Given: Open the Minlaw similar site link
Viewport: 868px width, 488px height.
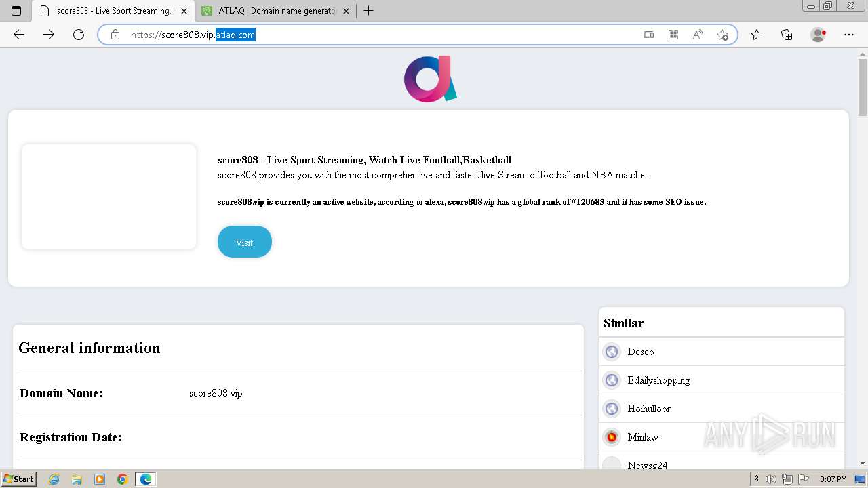Looking at the screenshot, I should coord(643,437).
